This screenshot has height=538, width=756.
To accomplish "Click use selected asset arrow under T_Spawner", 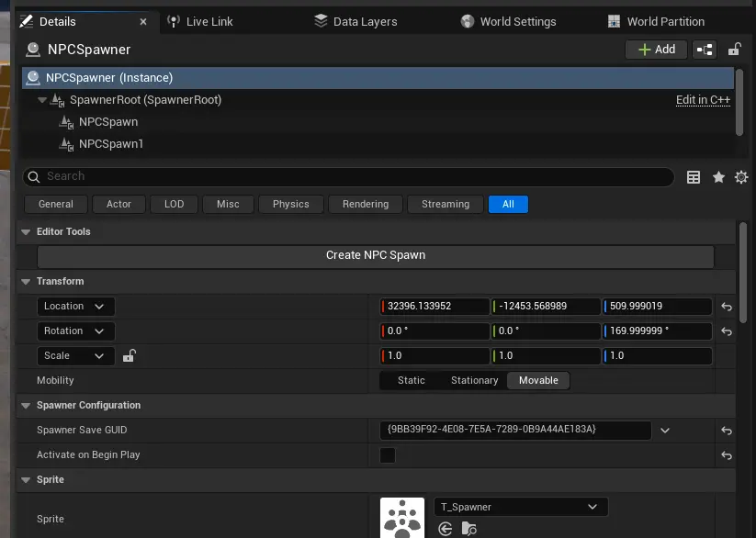I will (x=446, y=528).
